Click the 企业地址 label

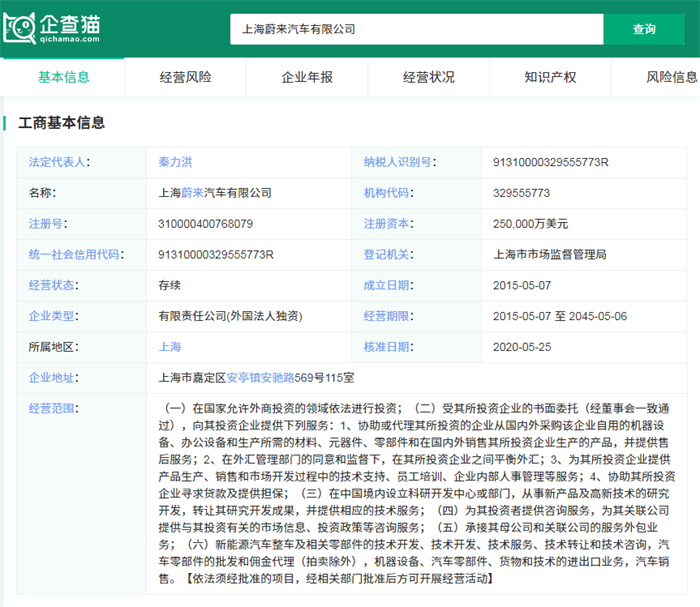click(54, 378)
